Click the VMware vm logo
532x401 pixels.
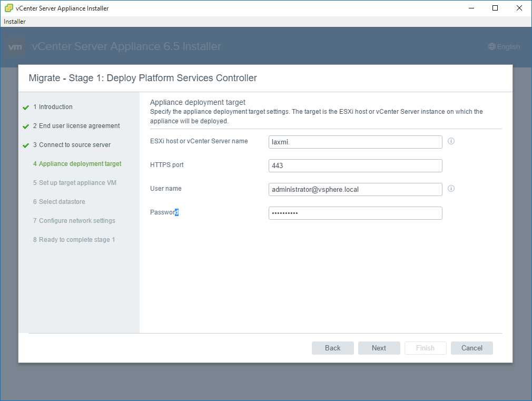pos(16,47)
